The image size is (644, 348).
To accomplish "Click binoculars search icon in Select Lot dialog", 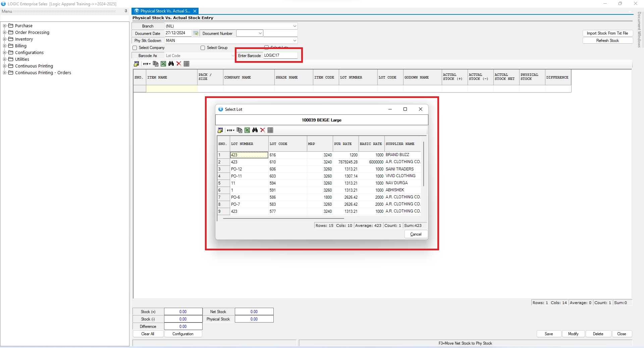I will 255,130.
